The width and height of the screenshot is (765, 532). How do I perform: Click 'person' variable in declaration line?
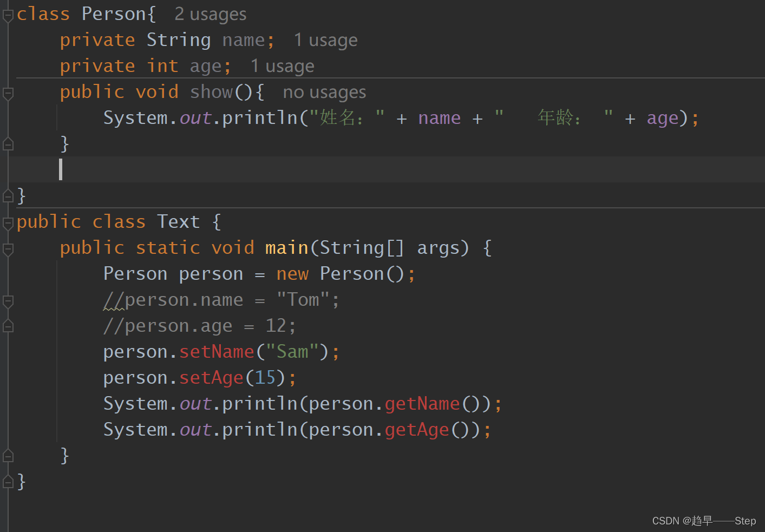click(x=211, y=274)
